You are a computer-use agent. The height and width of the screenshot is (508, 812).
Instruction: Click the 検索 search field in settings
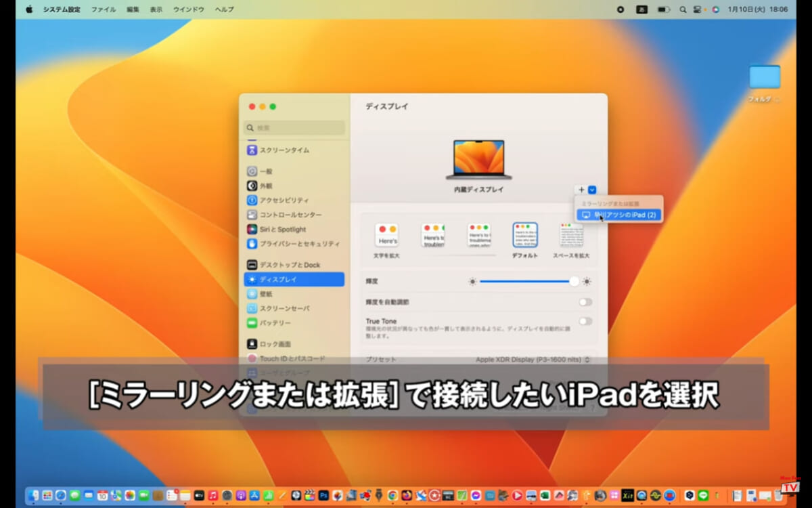[x=294, y=127]
